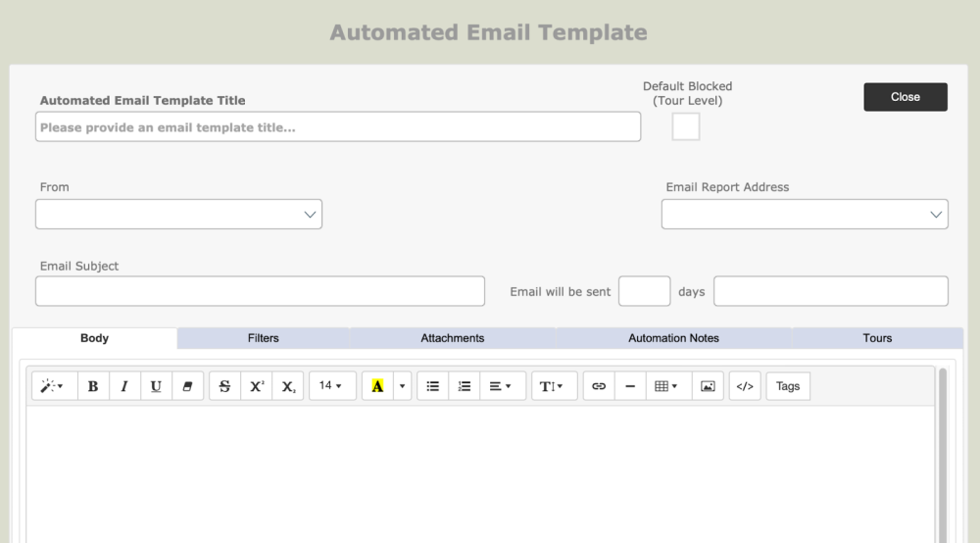
Task: Click the Email Subject input field
Action: [260, 291]
